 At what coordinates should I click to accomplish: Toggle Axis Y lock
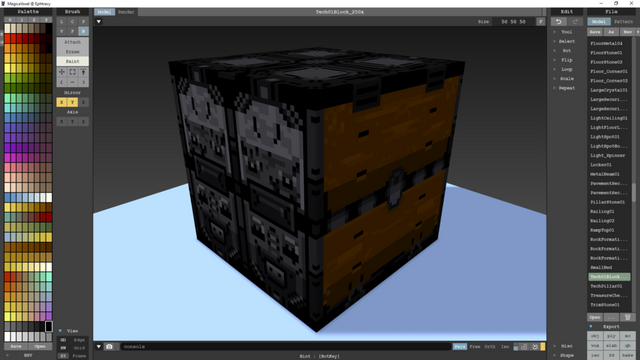click(72, 122)
